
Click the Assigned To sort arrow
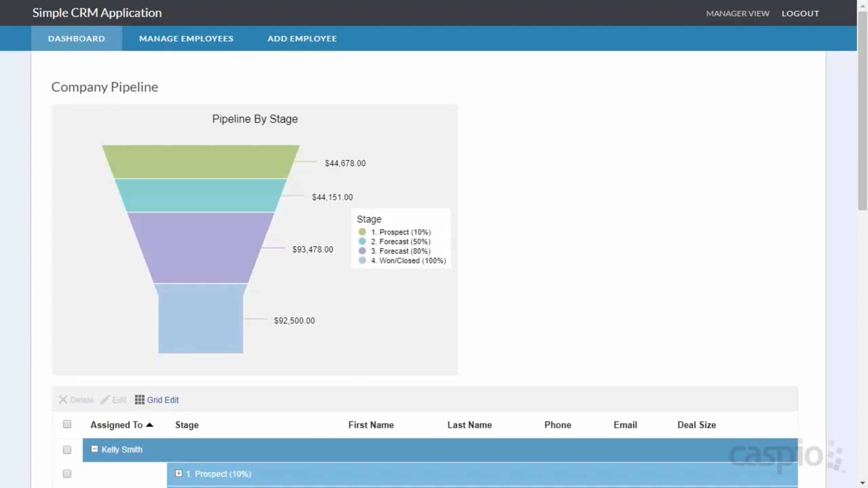[x=150, y=425]
